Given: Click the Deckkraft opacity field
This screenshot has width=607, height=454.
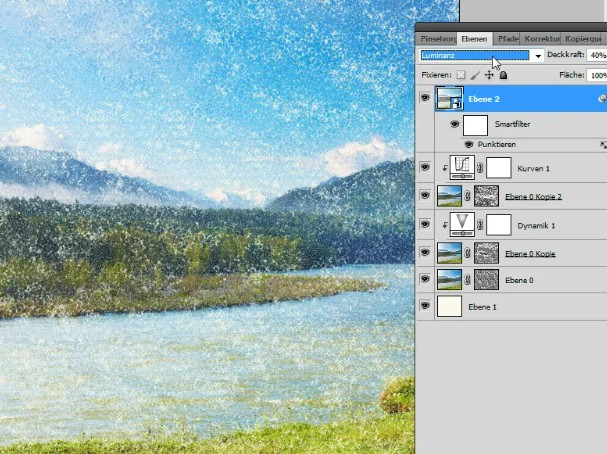Looking at the screenshot, I should click(597, 55).
